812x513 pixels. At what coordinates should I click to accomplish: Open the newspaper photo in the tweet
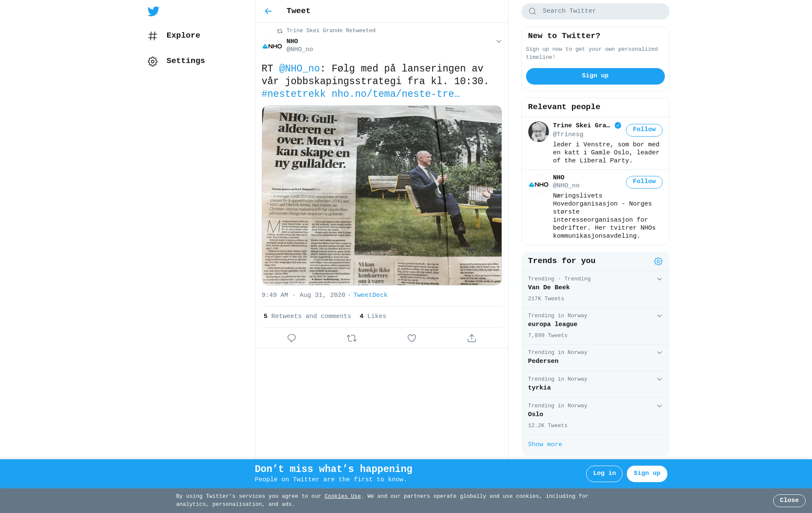(381, 195)
